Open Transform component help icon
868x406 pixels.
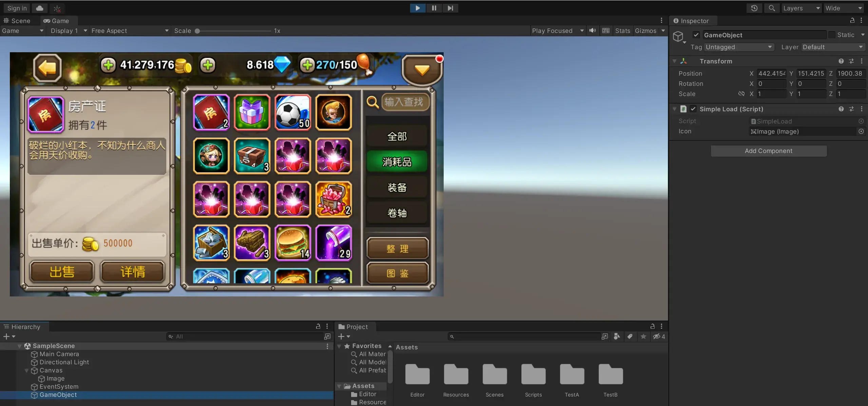pyautogui.click(x=841, y=61)
